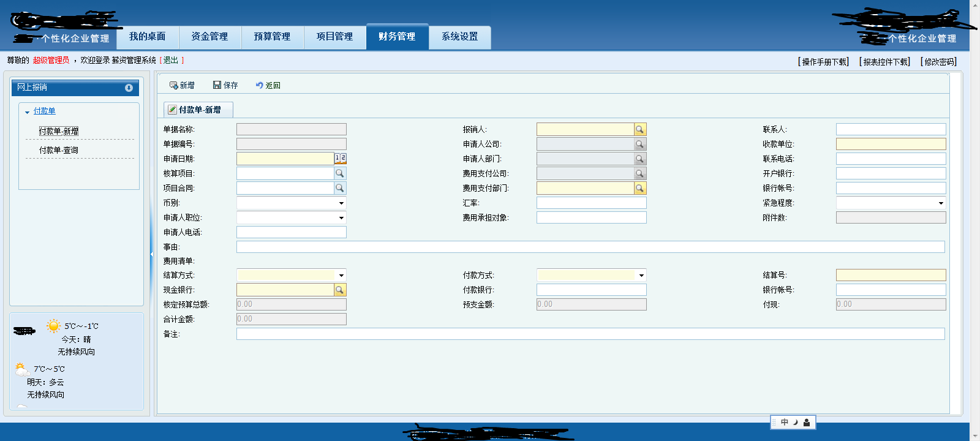Focus the 申请人电话 input field
This screenshot has height=441, width=980.
pyautogui.click(x=292, y=232)
